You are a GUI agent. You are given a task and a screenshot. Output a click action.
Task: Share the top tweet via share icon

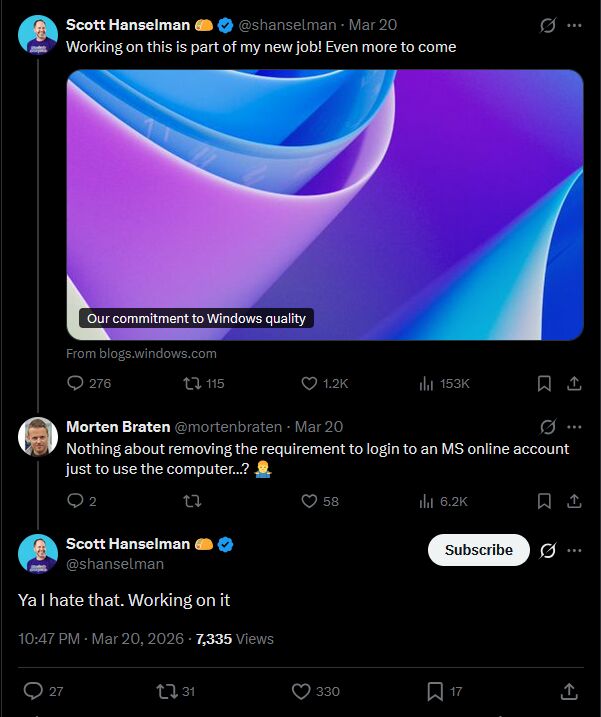574,384
